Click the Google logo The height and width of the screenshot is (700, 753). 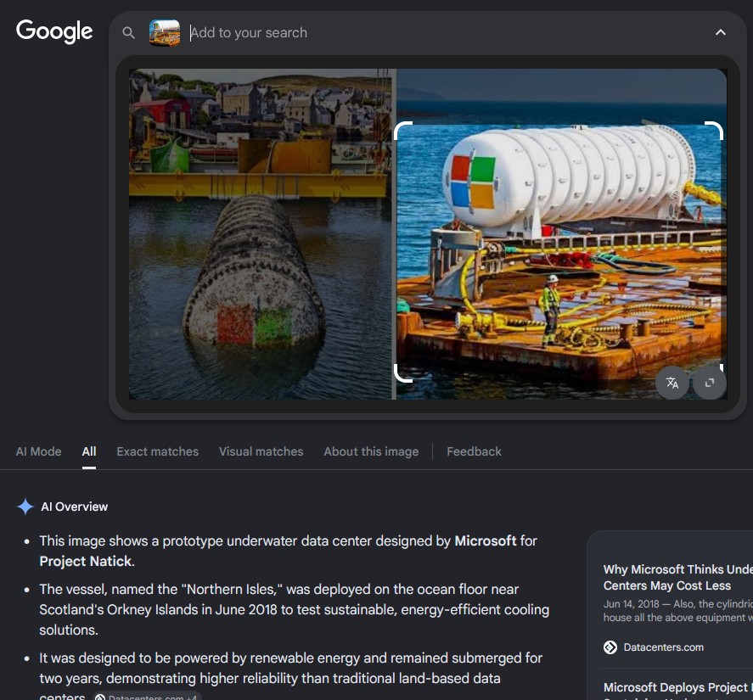pyautogui.click(x=54, y=31)
